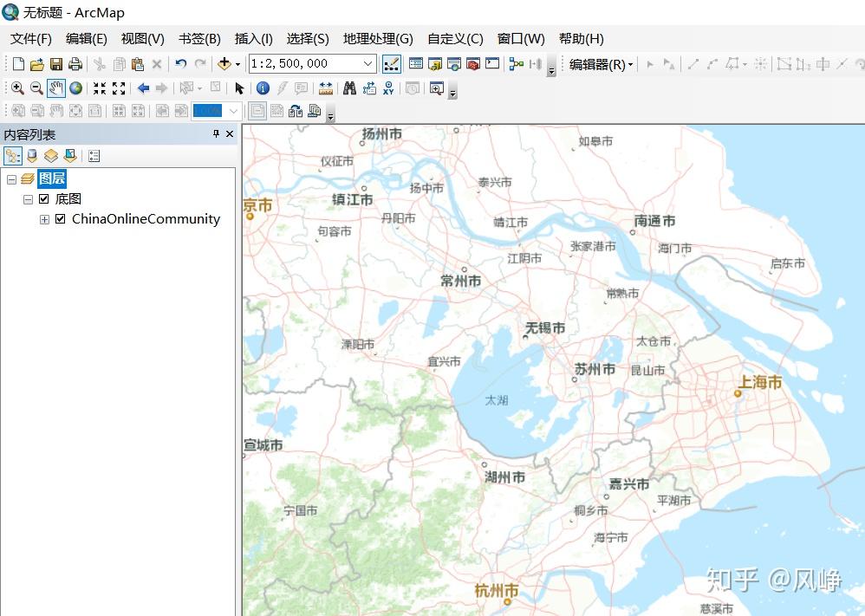Click the Add Data button
The image size is (865, 616).
pos(224,64)
